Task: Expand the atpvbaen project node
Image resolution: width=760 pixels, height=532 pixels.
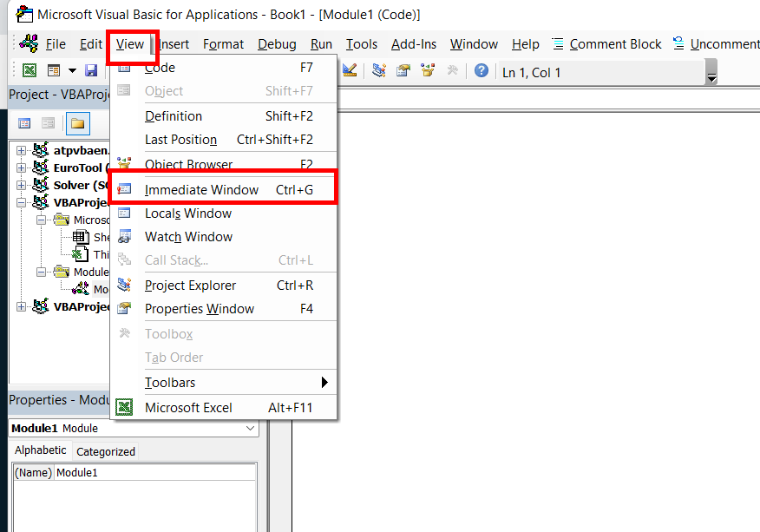Action: 21,149
